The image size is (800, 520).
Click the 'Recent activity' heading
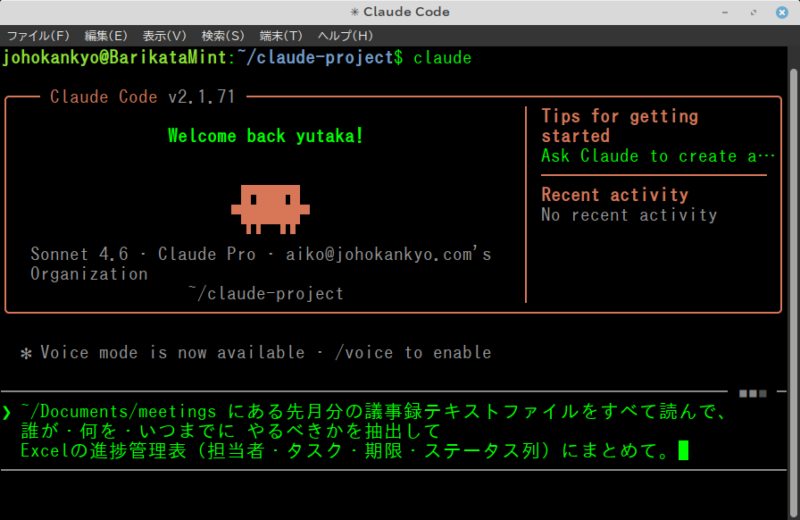tap(614, 195)
